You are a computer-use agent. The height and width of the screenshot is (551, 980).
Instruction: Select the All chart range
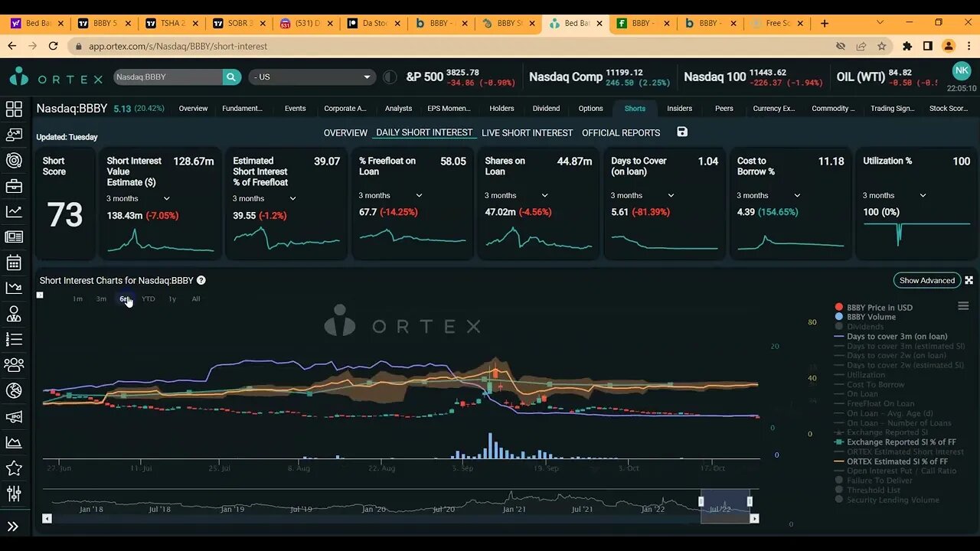click(196, 298)
